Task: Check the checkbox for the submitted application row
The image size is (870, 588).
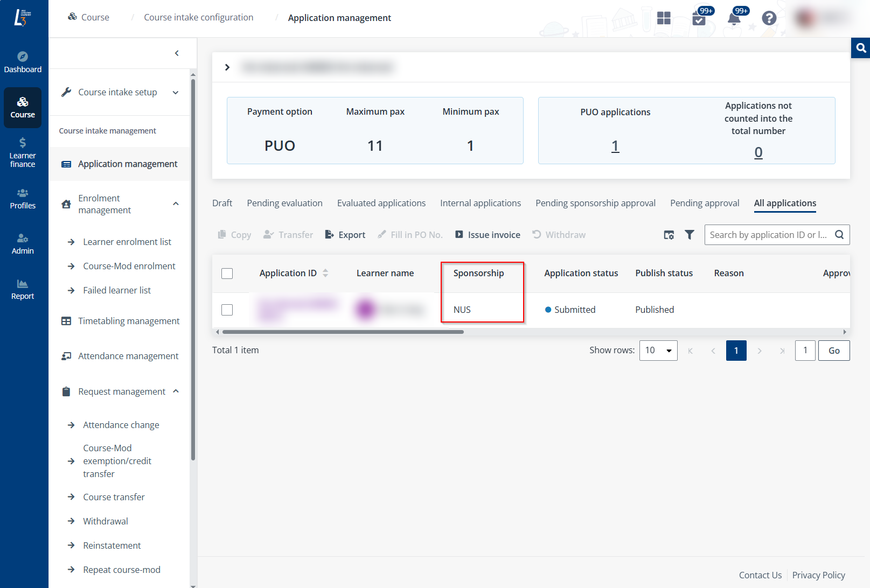Action: [227, 310]
